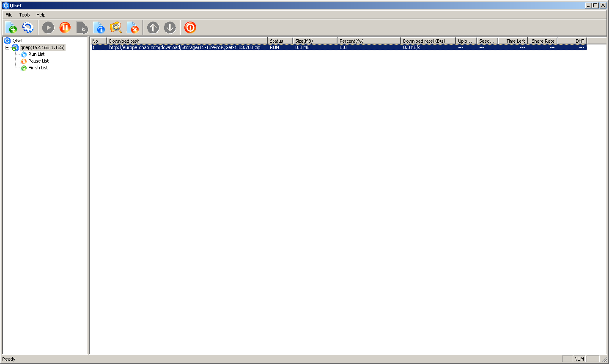Delete task using the file with red X icon

[x=133, y=28]
